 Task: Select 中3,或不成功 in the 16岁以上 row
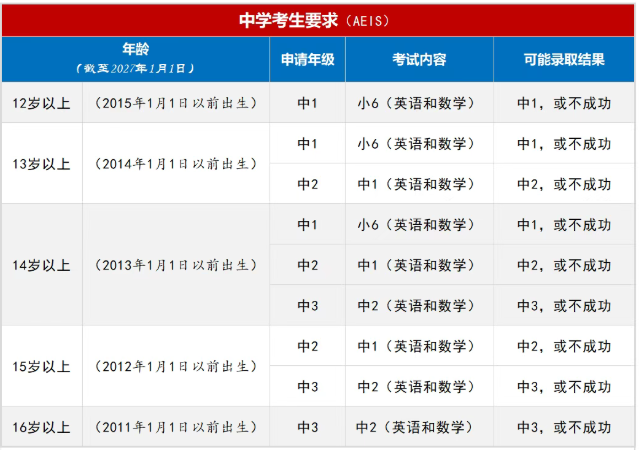[564, 427]
